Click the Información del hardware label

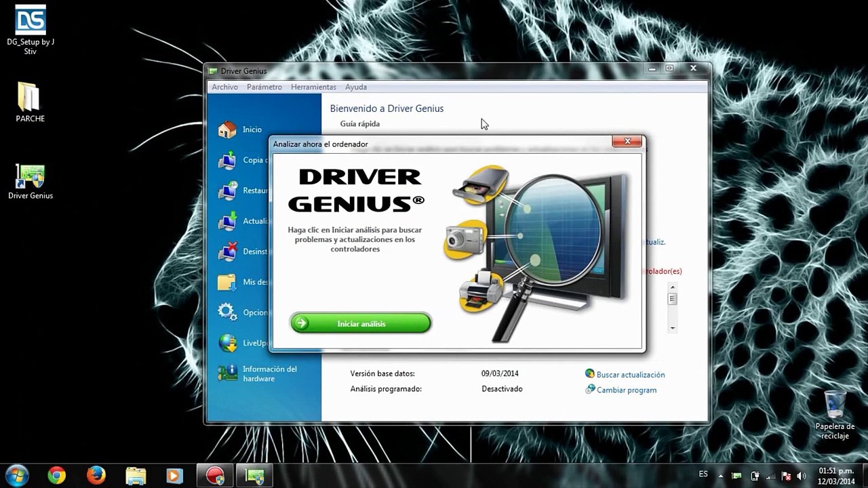[x=270, y=374]
